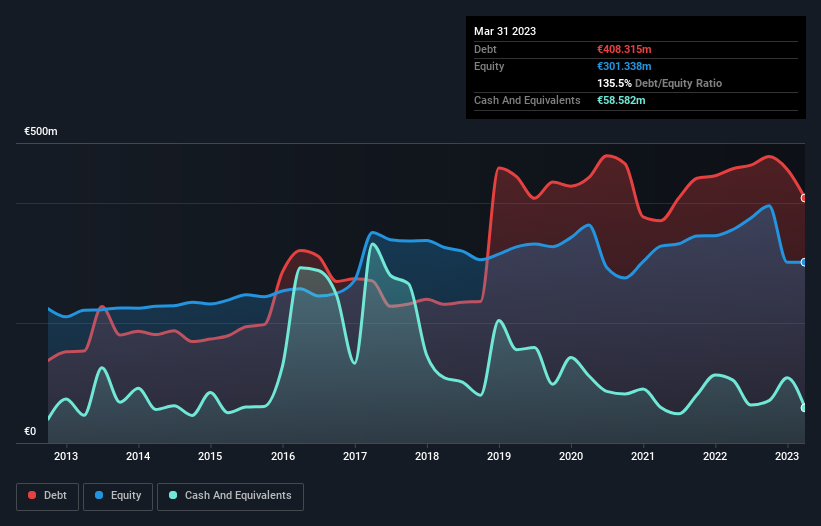This screenshot has height=526, width=821.
Task: Click the 2013 x-axis label
Action: (66, 456)
